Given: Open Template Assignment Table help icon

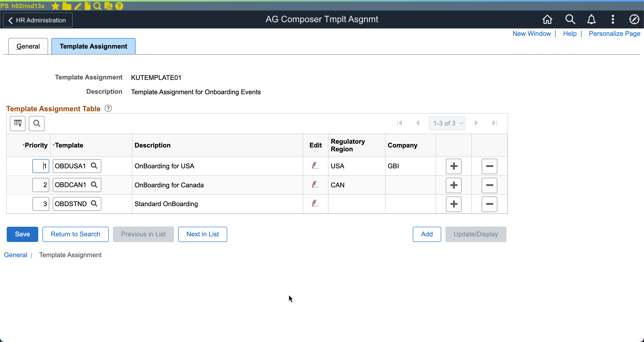Looking at the screenshot, I should click(x=108, y=109).
